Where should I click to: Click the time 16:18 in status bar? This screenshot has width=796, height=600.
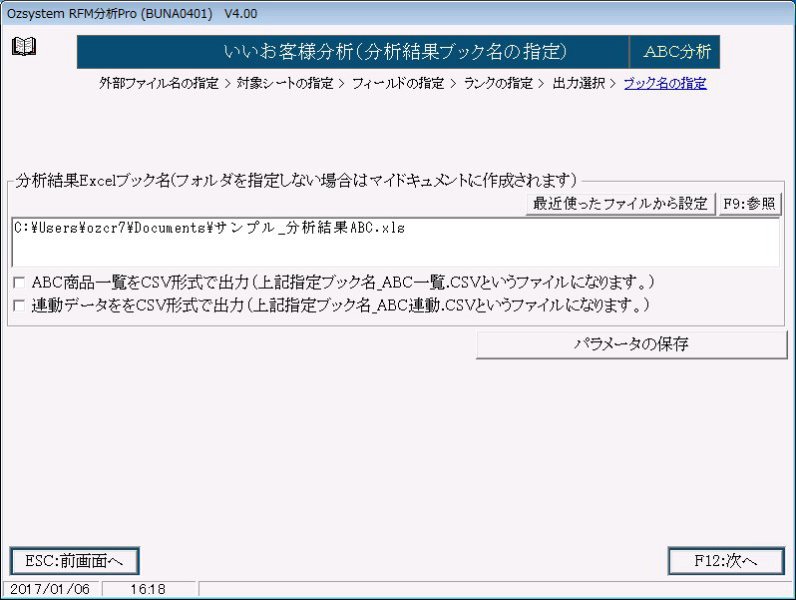[148, 589]
